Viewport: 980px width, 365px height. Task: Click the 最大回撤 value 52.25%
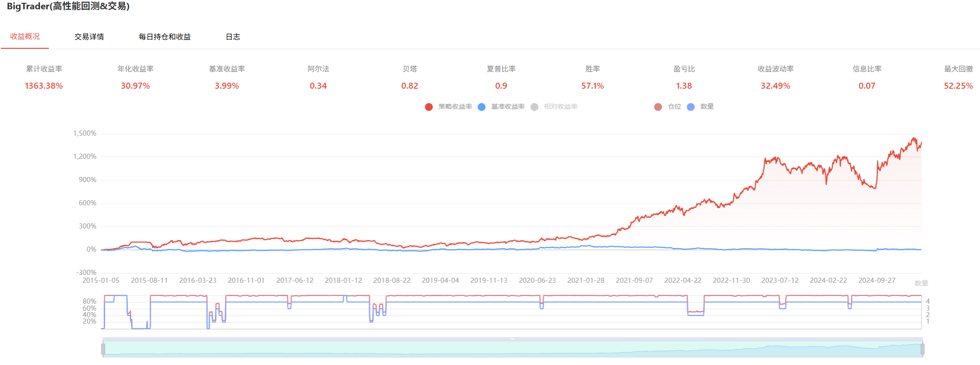tap(958, 86)
